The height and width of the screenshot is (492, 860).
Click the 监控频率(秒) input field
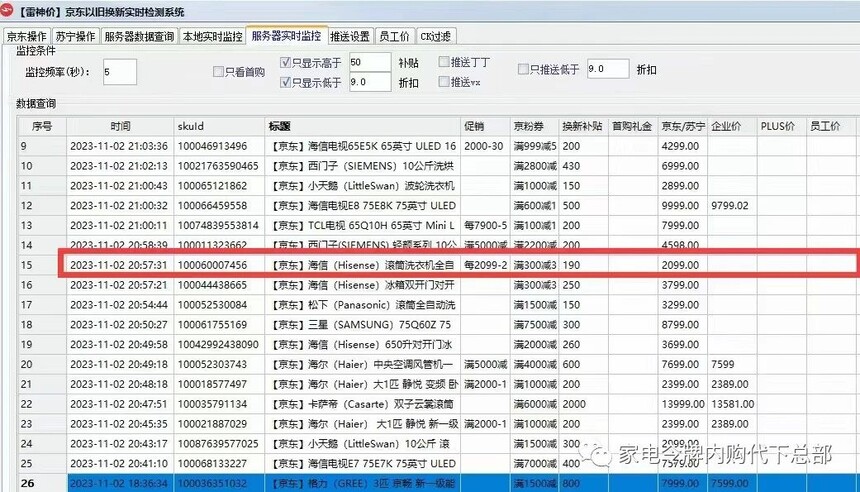coord(120,72)
